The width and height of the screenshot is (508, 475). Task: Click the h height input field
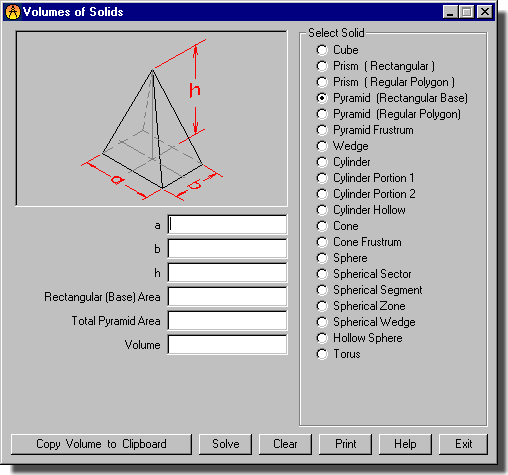click(x=227, y=273)
